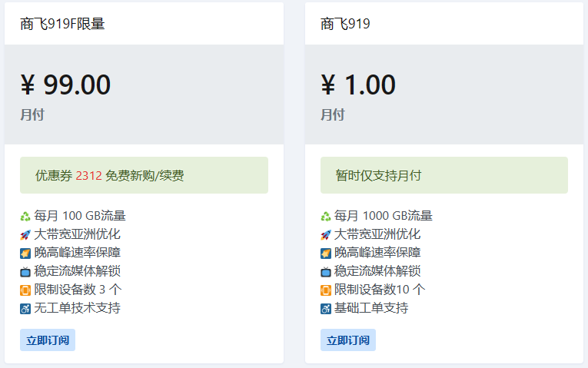The height and width of the screenshot is (368, 588).
Task: Subscribe to the 商飞919 plan
Action: pyautogui.click(x=348, y=340)
